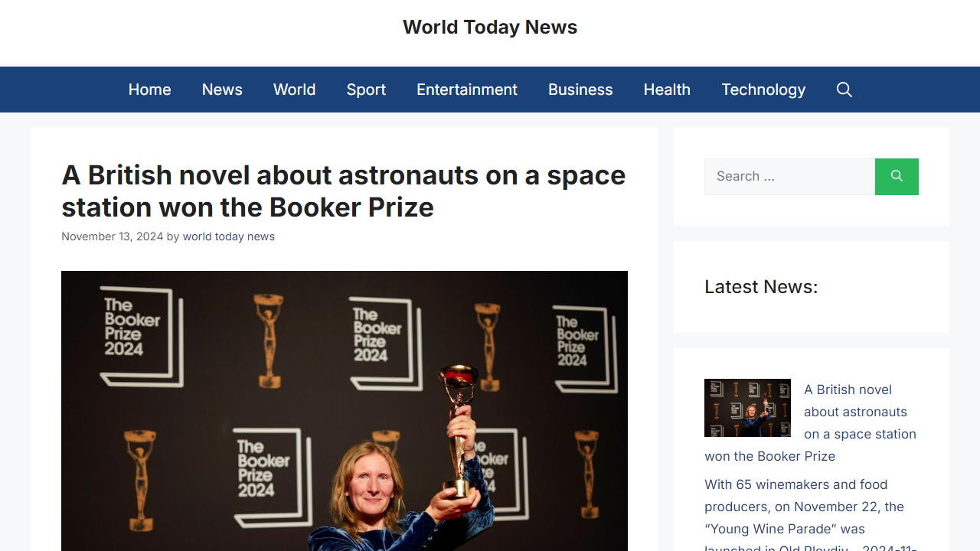This screenshot has height=551, width=980.
Task: Open the Technology section
Action: [x=763, y=90]
